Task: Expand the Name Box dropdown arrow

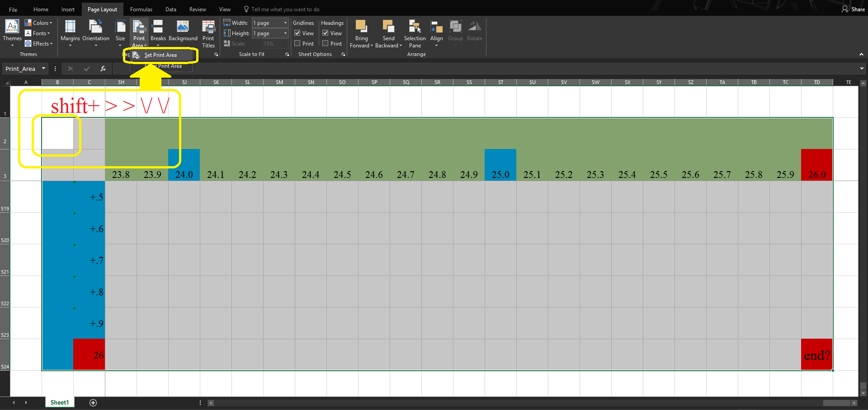Action: (x=44, y=69)
